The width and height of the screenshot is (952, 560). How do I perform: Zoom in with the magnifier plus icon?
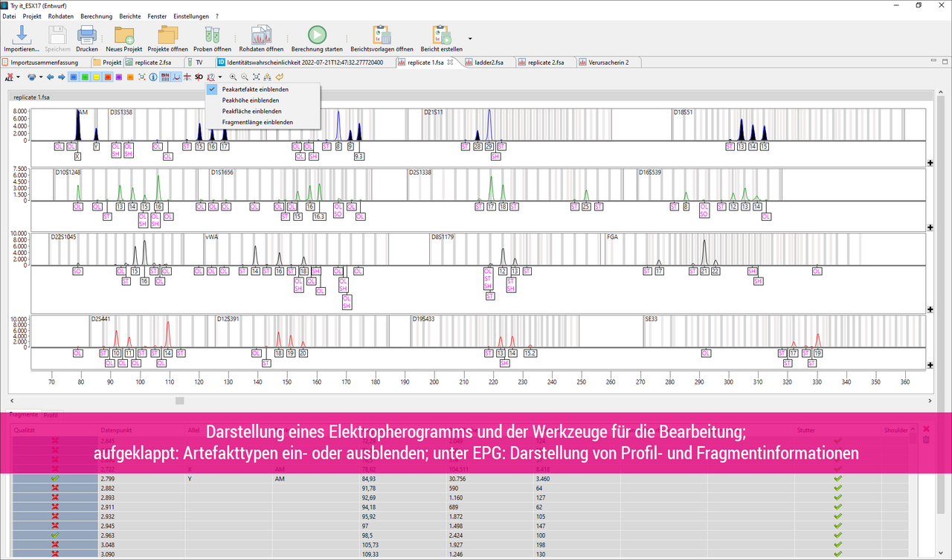tap(233, 77)
